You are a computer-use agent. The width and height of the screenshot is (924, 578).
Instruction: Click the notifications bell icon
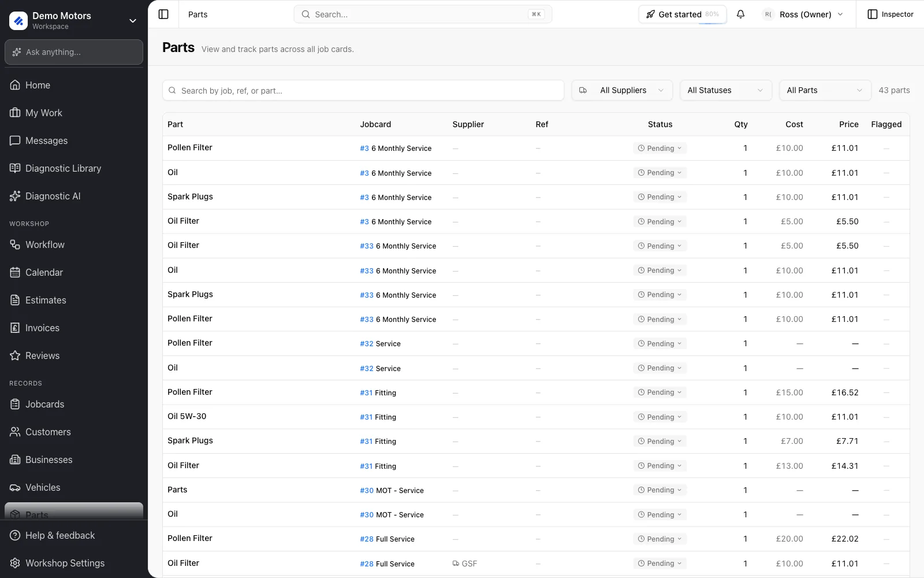coord(740,14)
